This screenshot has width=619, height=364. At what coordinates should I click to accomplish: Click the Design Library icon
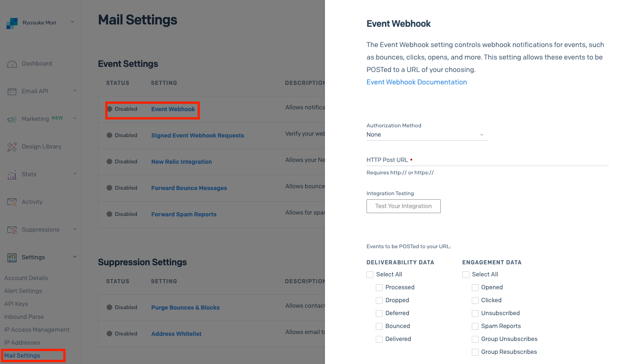click(x=12, y=146)
